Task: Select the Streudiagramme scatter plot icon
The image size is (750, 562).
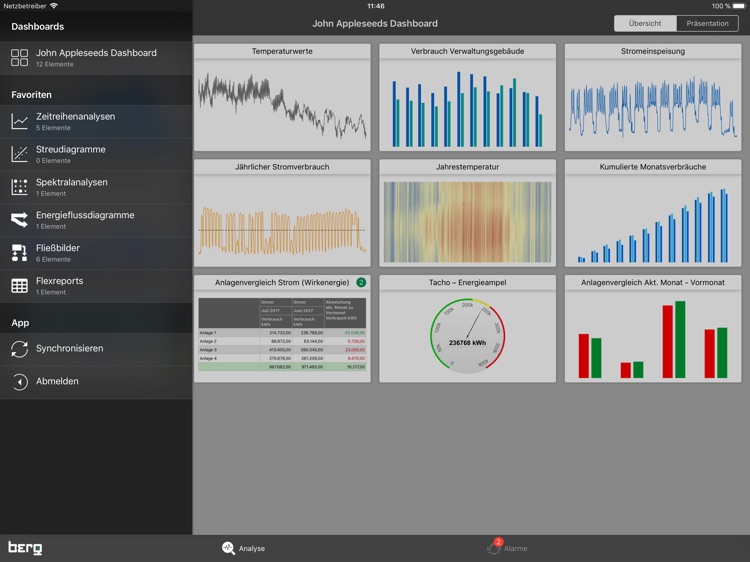Action: click(x=20, y=154)
